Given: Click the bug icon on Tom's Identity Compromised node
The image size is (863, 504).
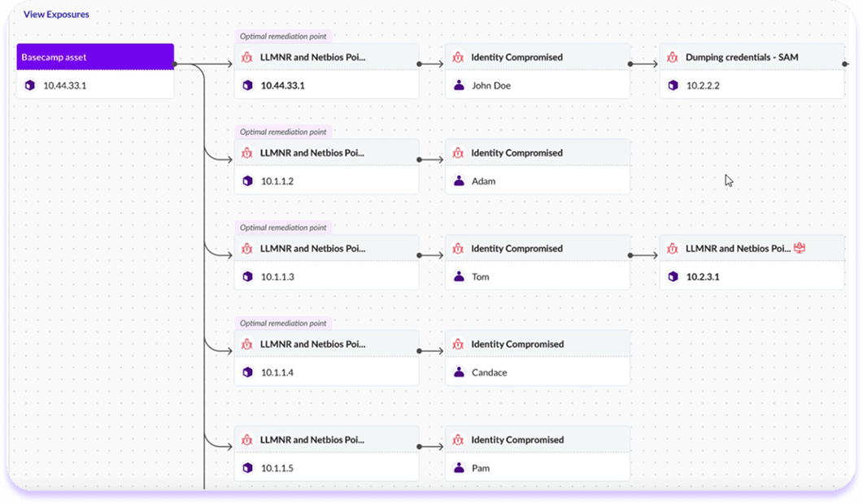Looking at the screenshot, I should click(458, 249).
